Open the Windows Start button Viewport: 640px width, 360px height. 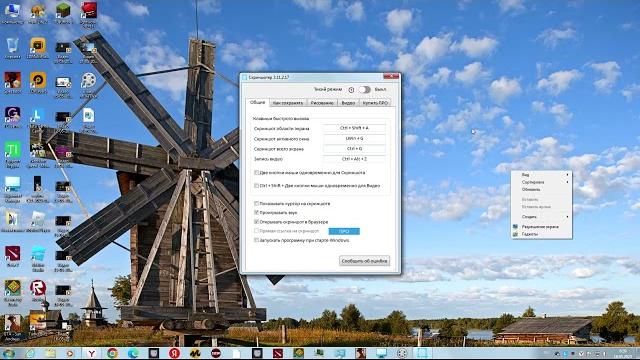[x=9, y=353]
